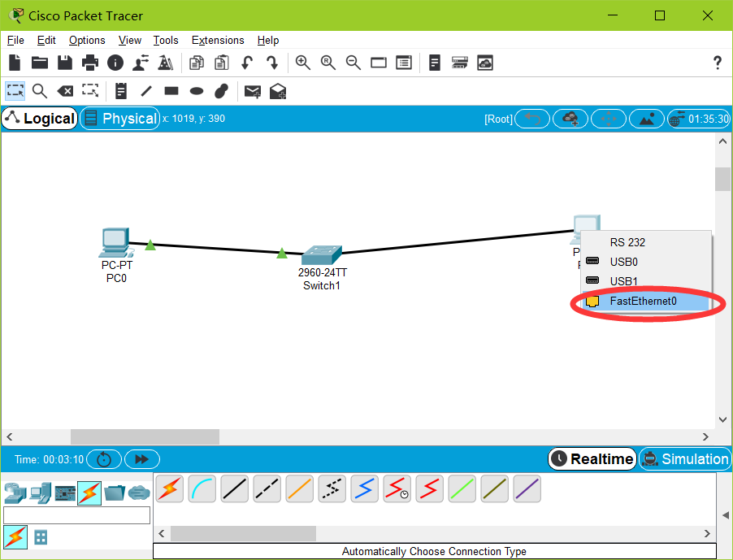Create a new cluster with the cloud icon
733x560 pixels.
[x=570, y=119]
